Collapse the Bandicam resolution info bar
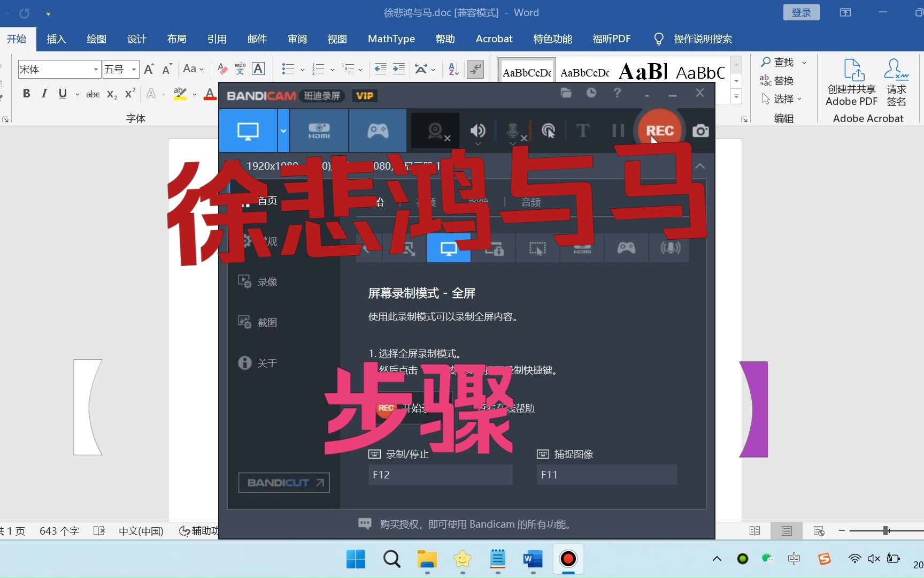The width and height of the screenshot is (924, 578). (700, 166)
